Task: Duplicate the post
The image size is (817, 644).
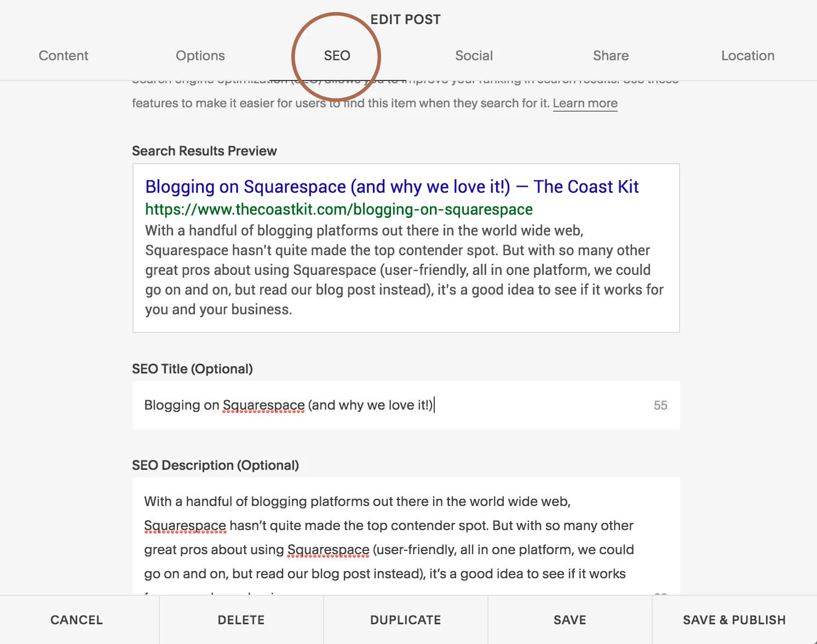Action: tap(406, 620)
